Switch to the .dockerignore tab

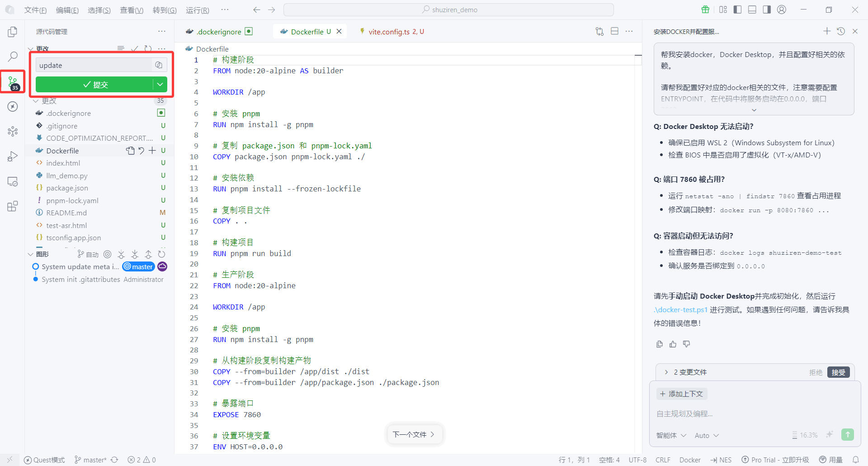point(219,31)
